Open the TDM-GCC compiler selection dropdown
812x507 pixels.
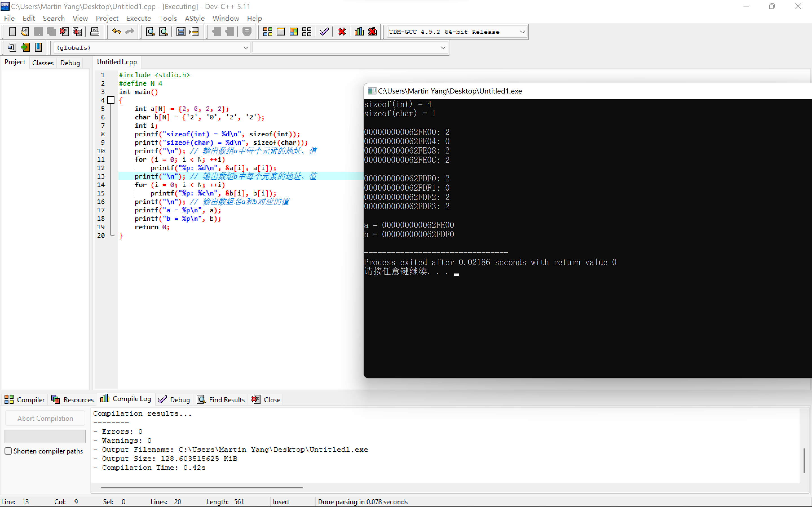pyautogui.click(x=522, y=32)
